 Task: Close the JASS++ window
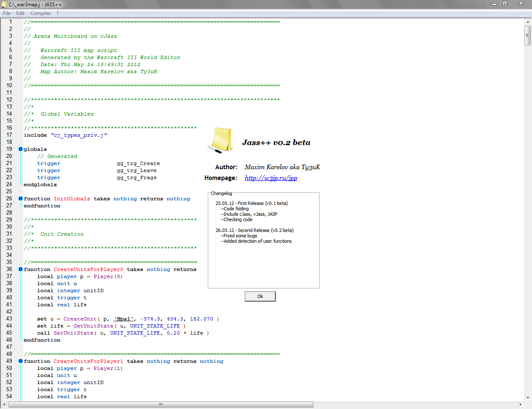point(521,4)
